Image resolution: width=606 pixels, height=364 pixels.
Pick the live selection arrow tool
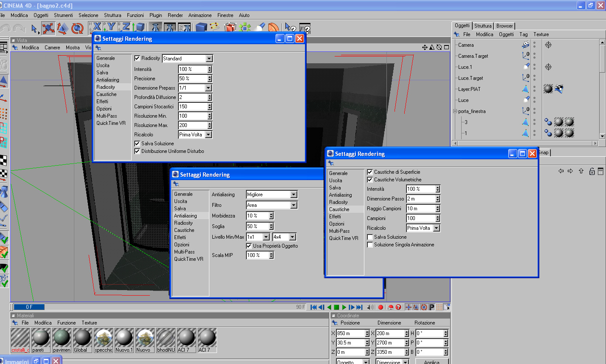(x=35, y=28)
